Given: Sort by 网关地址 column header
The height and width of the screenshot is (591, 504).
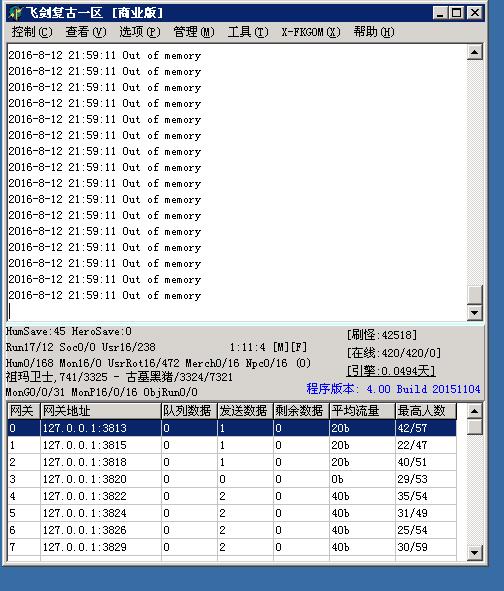Looking at the screenshot, I should (100, 411).
